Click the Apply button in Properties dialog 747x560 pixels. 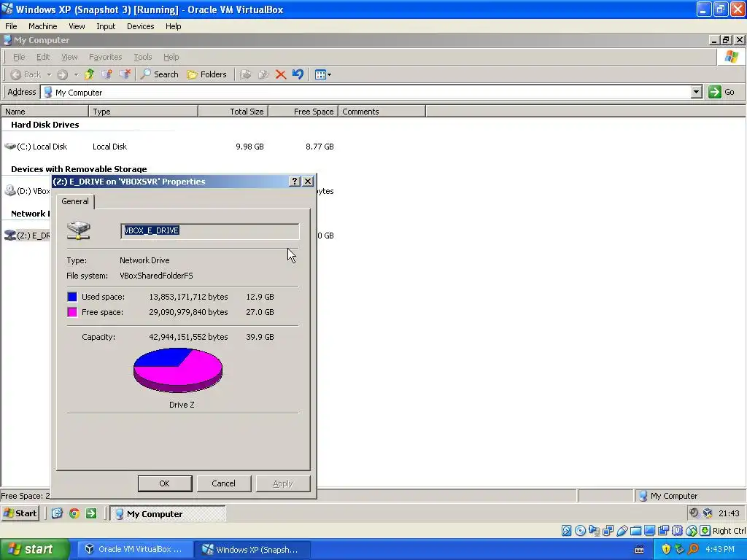coord(283,483)
